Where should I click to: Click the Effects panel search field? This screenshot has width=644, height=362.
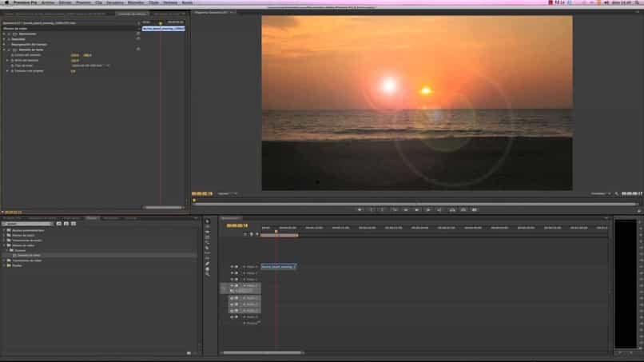coord(27,224)
